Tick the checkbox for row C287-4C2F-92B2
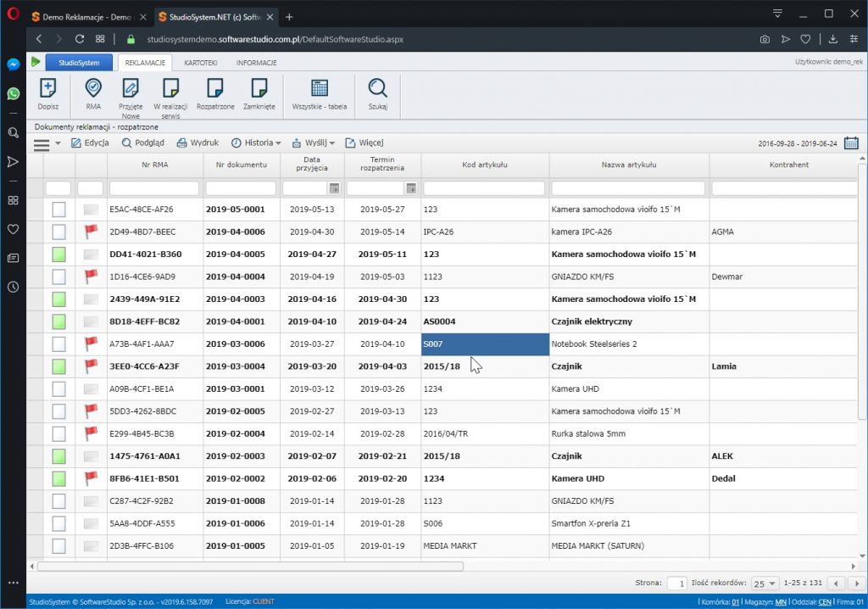 click(x=58, y=501)
